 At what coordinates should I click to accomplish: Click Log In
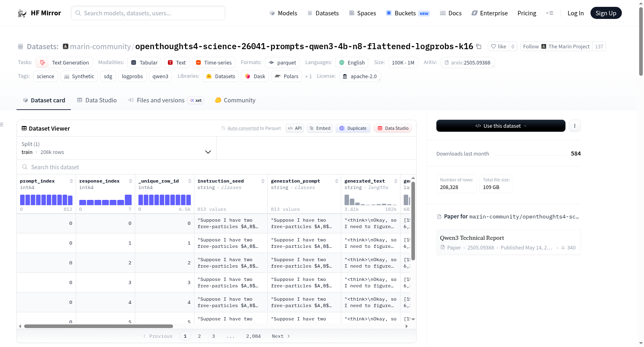(576, 13)
